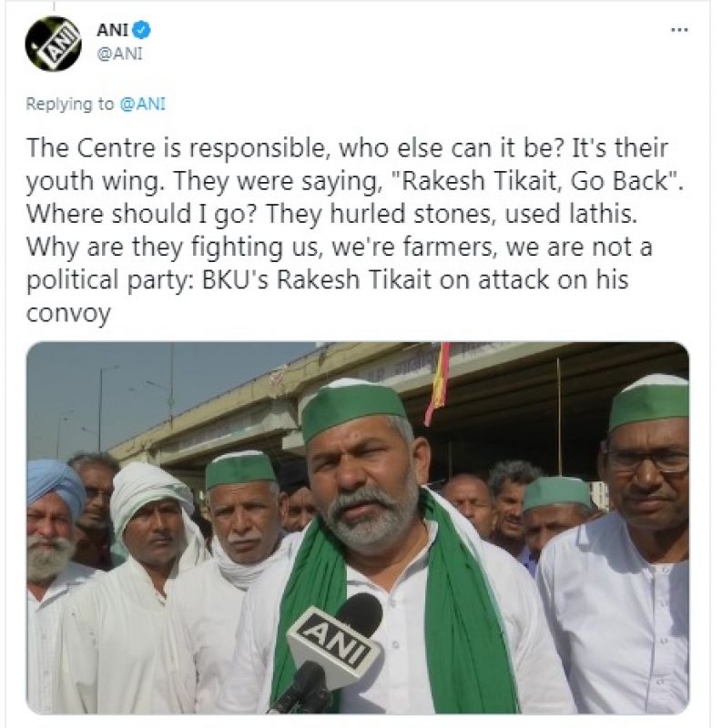The height and width of the screenshot is (728, 722).
Task: Click the ANI display name
Action: click(113, 30)
